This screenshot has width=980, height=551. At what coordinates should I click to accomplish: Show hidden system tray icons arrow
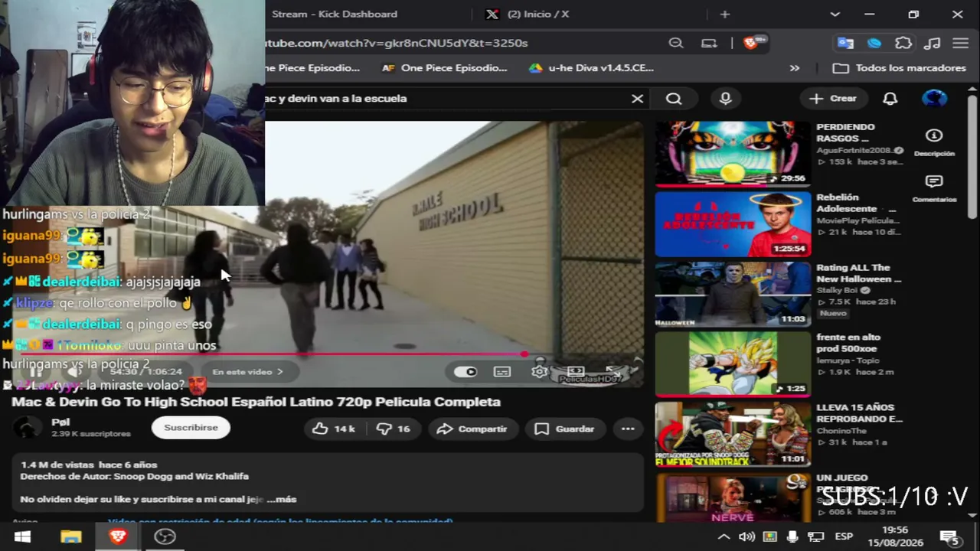click(724, 536)
